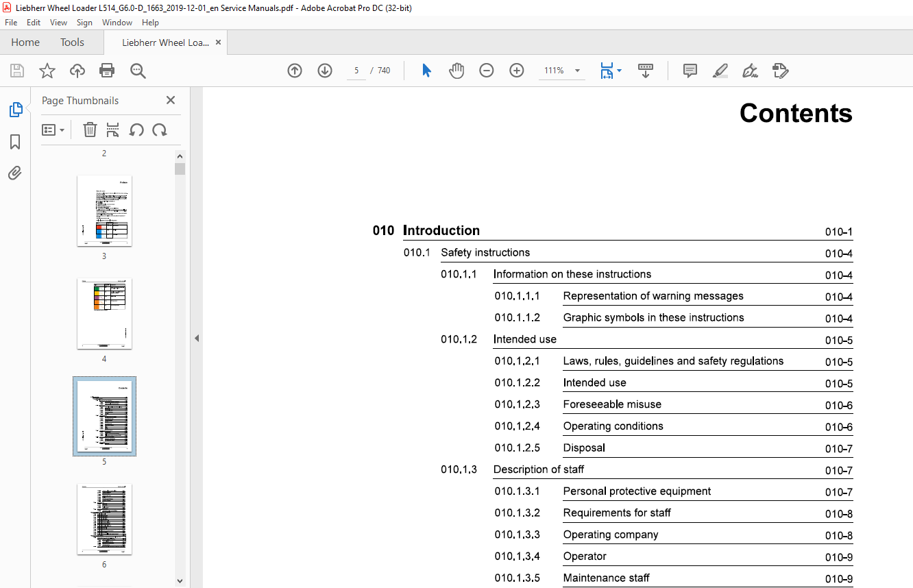Open the Sign document pen icon
913x588 pixels.
pyautogui.click(x=750, y=71)
